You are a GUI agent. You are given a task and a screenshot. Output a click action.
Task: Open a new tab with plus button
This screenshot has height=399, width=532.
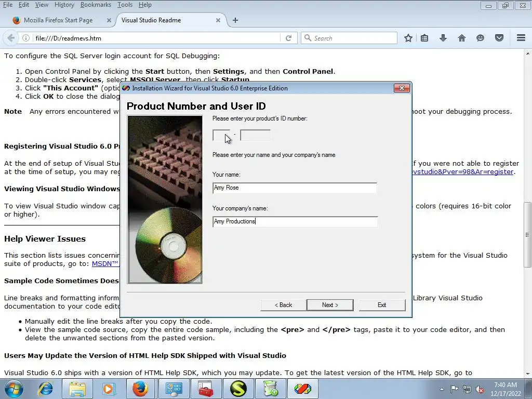tap(235, 20)
